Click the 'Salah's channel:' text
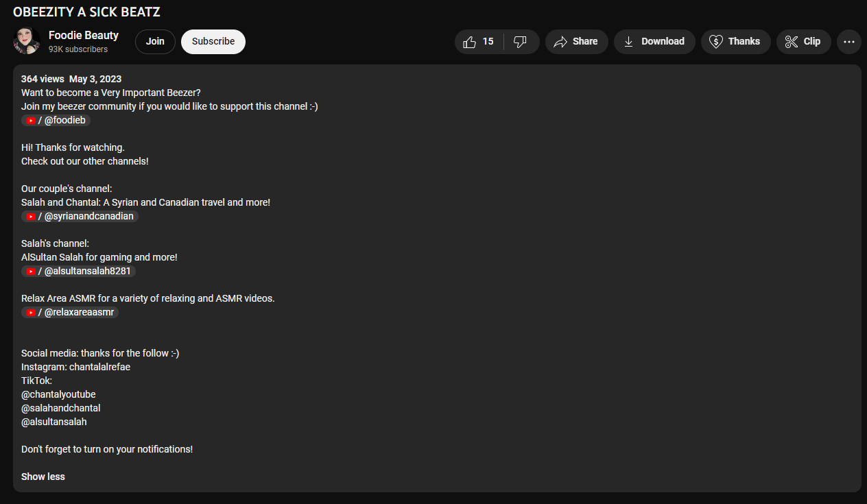Screen dimensions: 867x504 [x=56, y=243]
